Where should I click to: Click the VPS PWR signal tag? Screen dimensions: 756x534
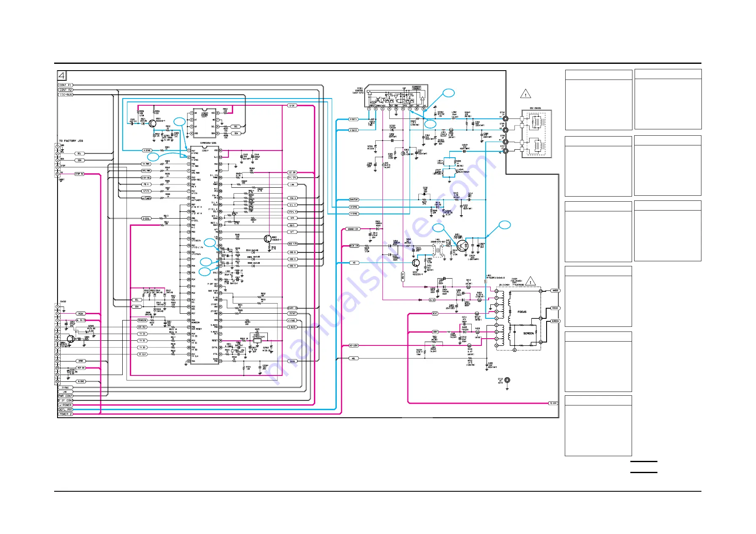[146, 171]
